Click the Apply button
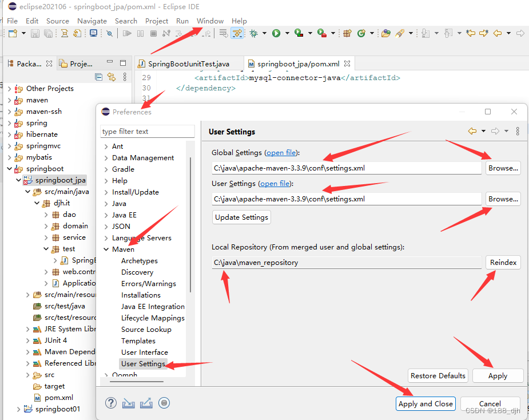This screenshot has height=420, width=529. point(498,376)
